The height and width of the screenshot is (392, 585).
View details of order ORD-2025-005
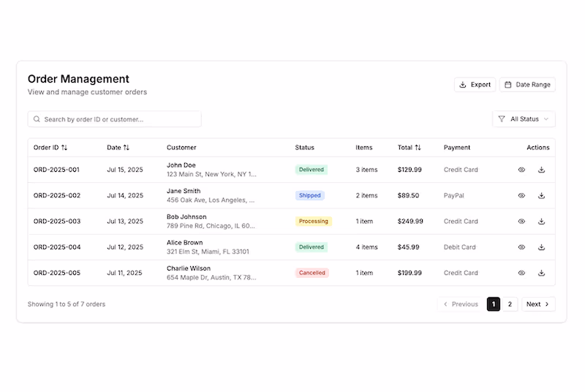(521, 273)
